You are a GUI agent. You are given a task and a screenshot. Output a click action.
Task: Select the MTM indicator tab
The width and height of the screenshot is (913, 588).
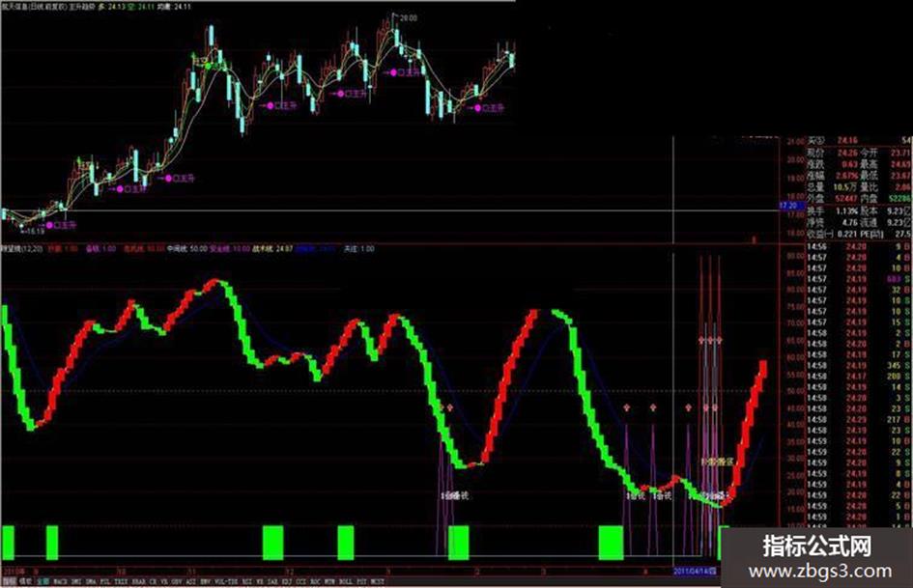pos(329,581)
